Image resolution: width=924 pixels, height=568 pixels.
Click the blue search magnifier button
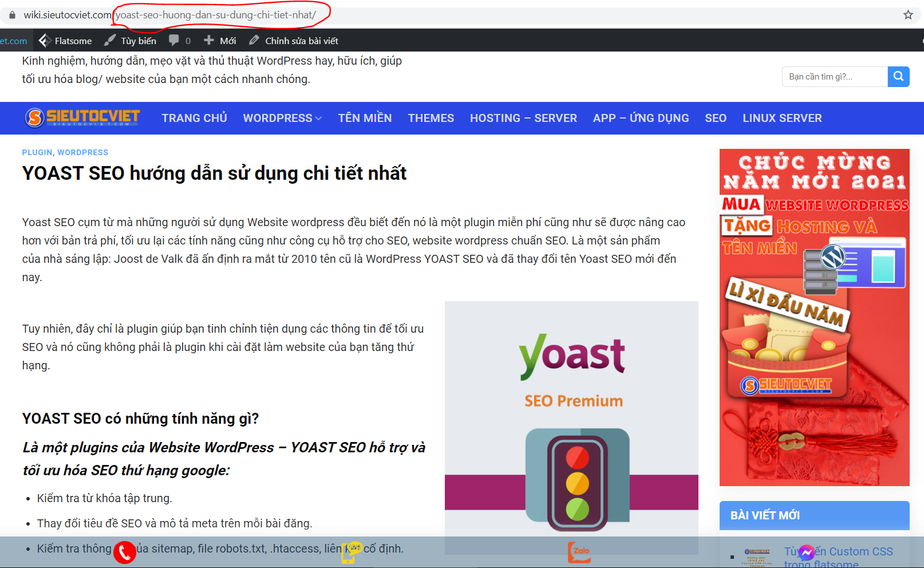[x=898, y=77]
